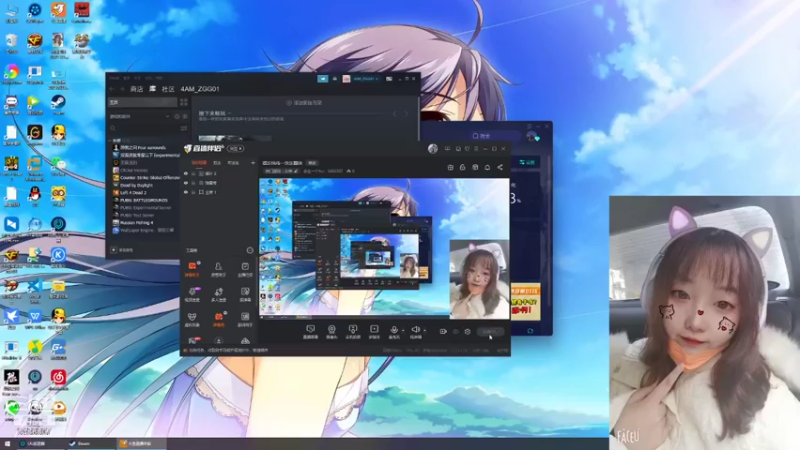Expand the Steam library category dropdown
This screenshot has width=800, height=450.
pos(167,116)
